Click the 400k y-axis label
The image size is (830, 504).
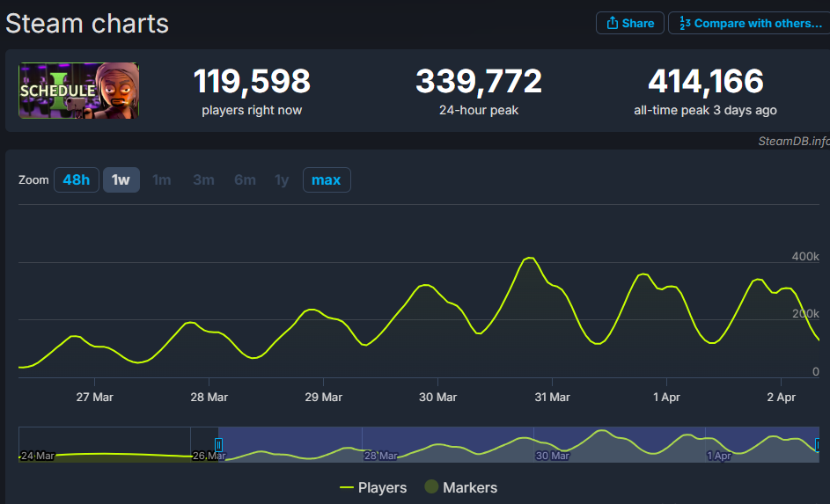click(x=805, y=257)
